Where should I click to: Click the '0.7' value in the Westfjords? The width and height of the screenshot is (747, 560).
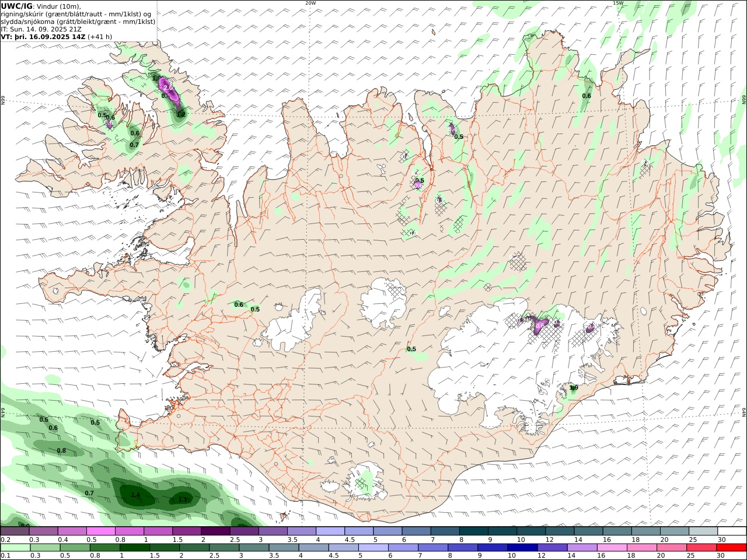click(134, 145)
